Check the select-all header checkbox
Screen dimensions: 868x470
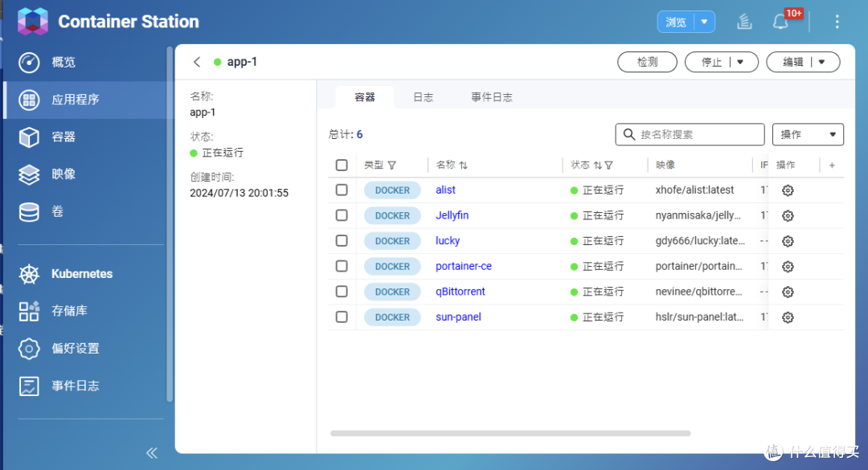pos(342,165)
